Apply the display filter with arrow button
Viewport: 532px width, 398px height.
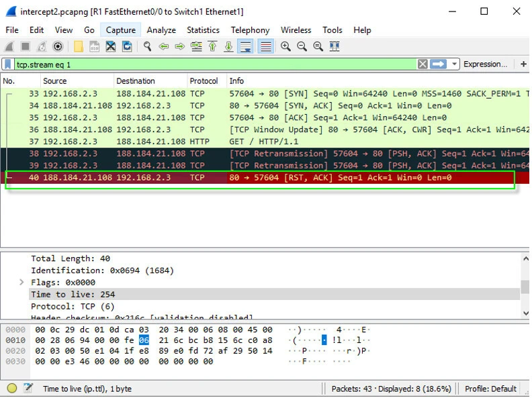pos(439,64)
